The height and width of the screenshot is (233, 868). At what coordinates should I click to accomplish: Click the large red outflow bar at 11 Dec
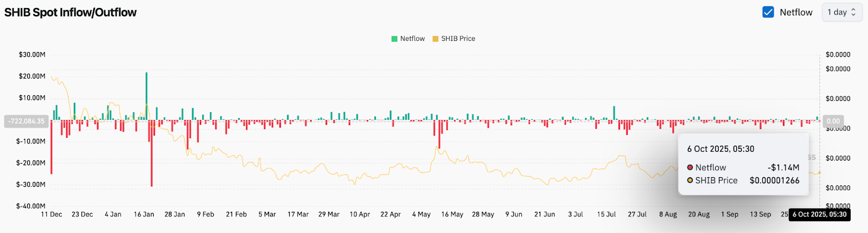pos(52,146)
